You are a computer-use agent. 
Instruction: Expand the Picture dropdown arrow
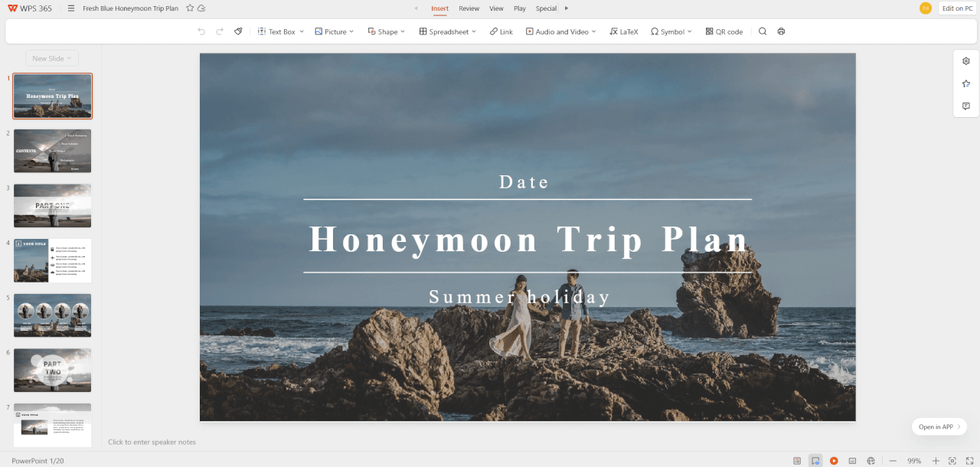pos(351,31)
